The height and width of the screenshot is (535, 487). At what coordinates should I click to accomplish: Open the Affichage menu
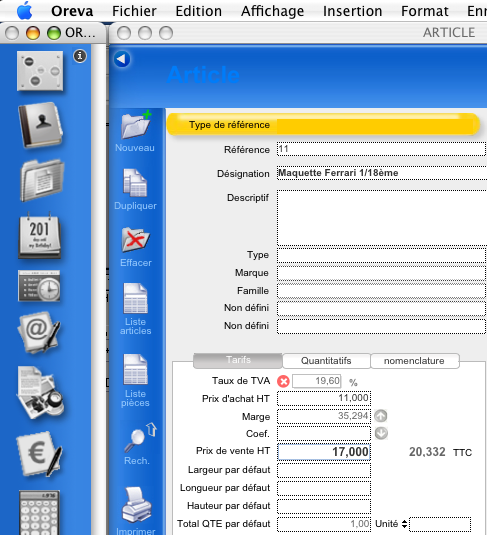[272, 11]
